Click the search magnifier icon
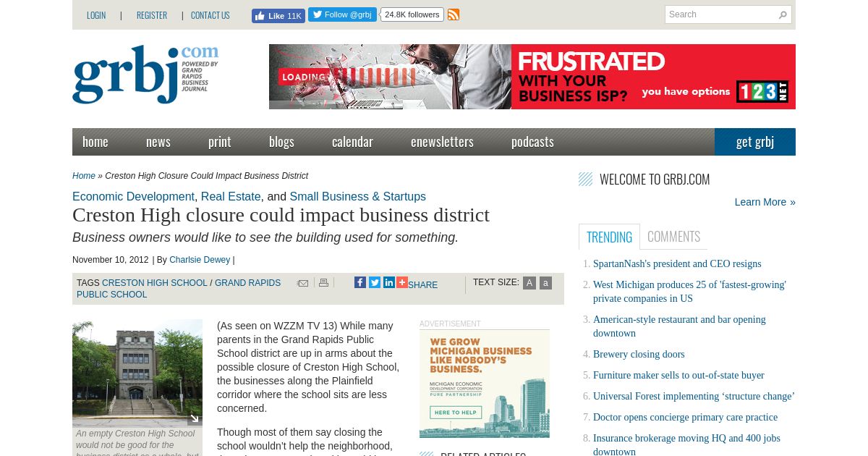Screen dimensions: 868x456 [x=783, y=14]
